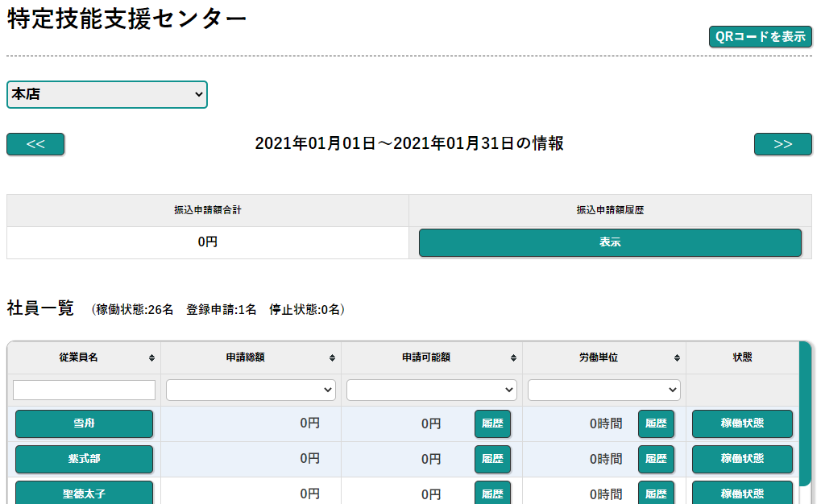Open employee 聖徳太子 details
Image resolution: width=821 pixels, height=504 pixels.
tap(84, 493)
